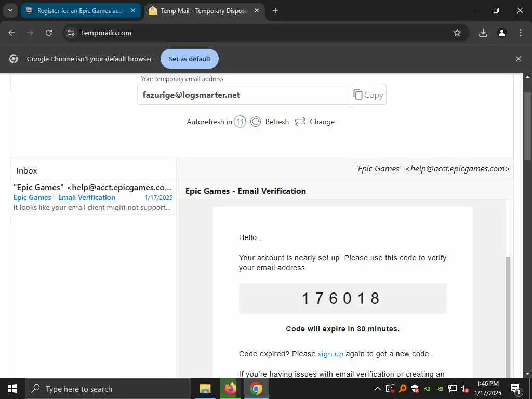Click 'Code will expire in 30 minutes' text
The width and height of the screenshot is (532, 399).
click(343, 329)
